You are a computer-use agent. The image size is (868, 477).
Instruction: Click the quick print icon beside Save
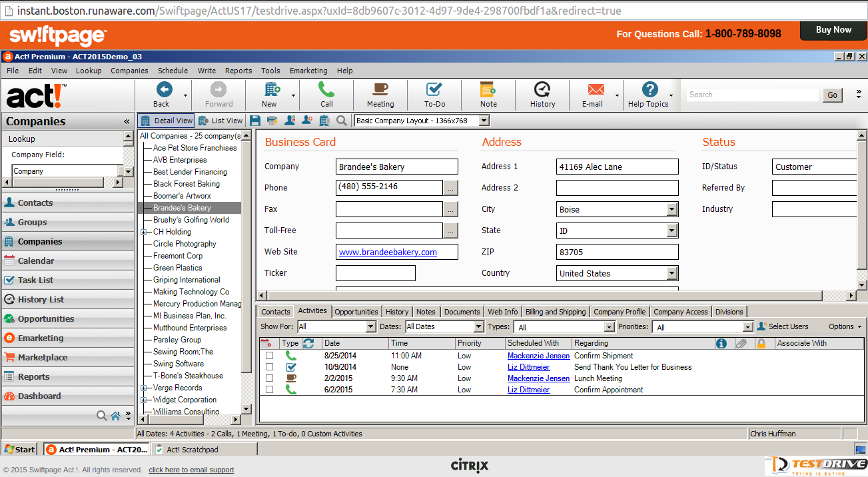(x=272, y=121)
